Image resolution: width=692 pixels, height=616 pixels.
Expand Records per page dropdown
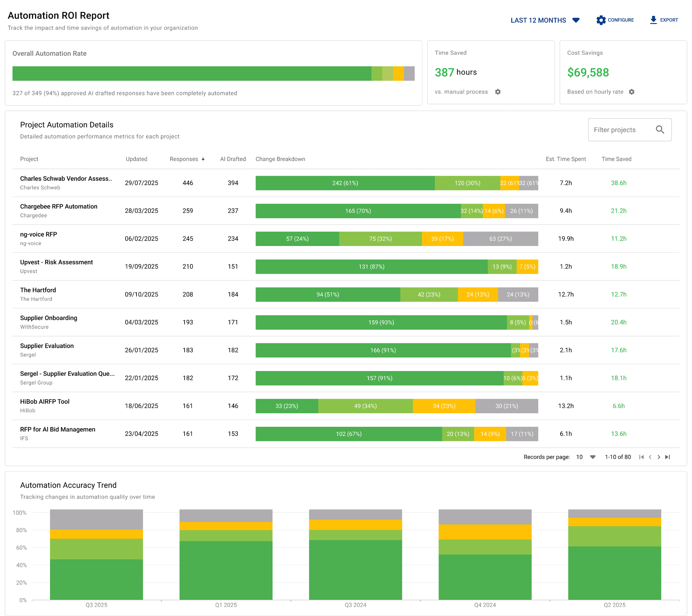tap(592, 457)
